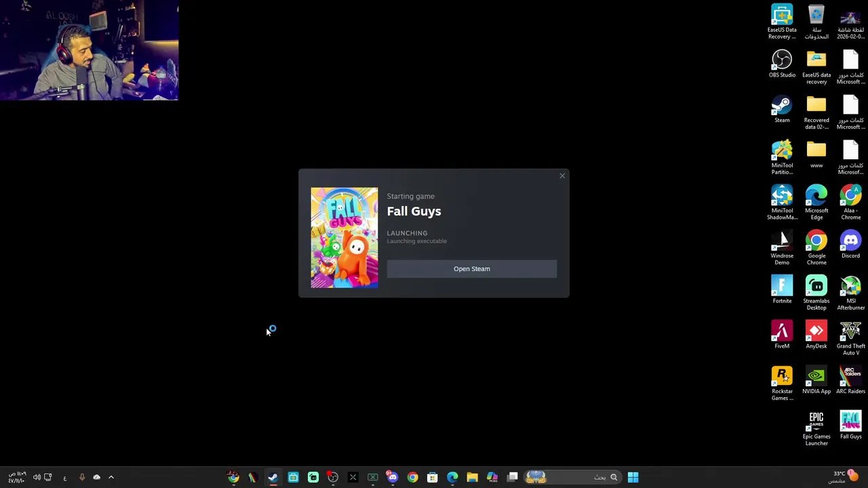The width and height of the screenshot is (868, 488).
Task: Open EaseUS Data Recovery desktop shortcut
Action: (782, 22)
